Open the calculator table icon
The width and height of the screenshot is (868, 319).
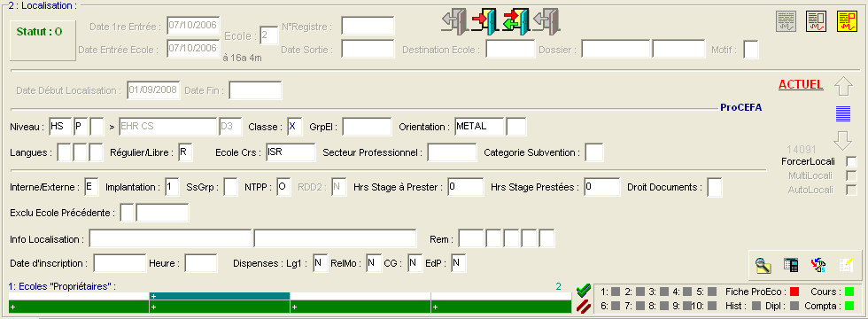790,265
